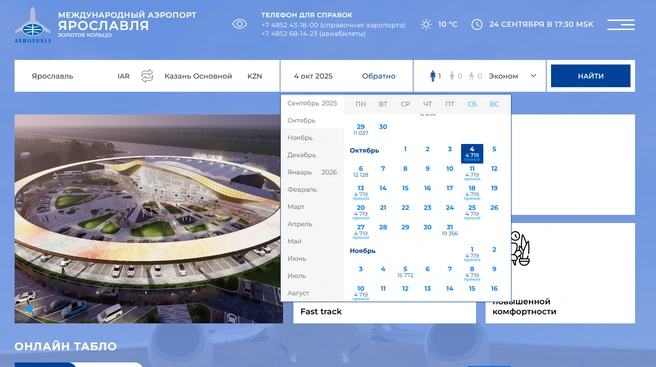Click the plant and clock lounge icon
This screenshot has width=656, height=367.
tap(520, 248)
